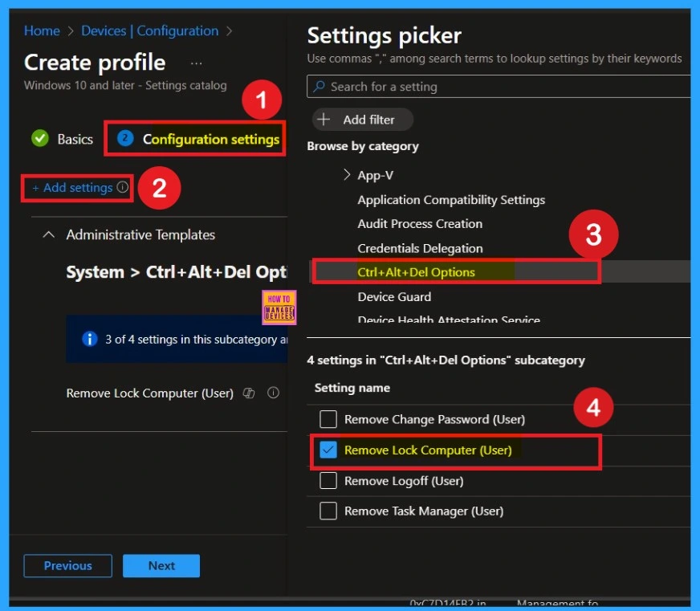The image size is (700, 611).
Task: Select Credentials Delegation category
Action: coord(420,248)
